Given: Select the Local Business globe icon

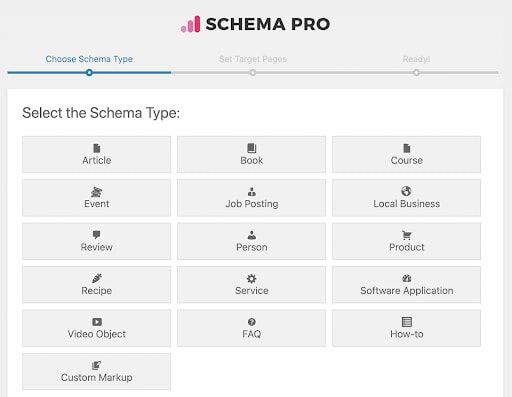Looking at the screenshot, I should 406,191.
